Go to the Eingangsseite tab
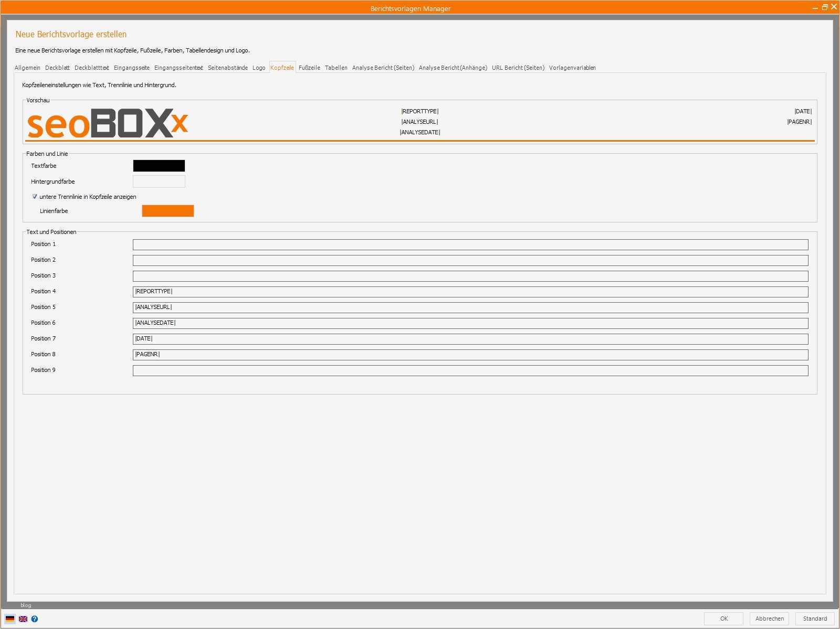The height and width of the screenshot is (629, 840). click(x=132, y=68)
